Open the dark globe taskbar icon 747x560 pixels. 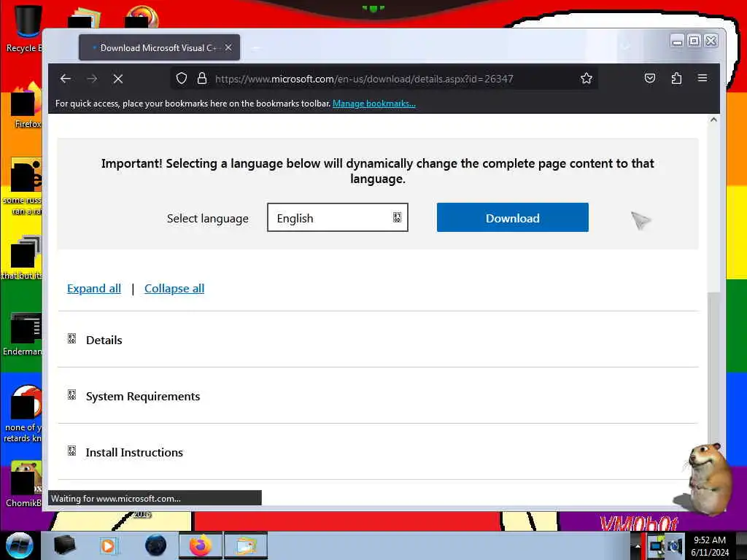[x=156, y=545]
